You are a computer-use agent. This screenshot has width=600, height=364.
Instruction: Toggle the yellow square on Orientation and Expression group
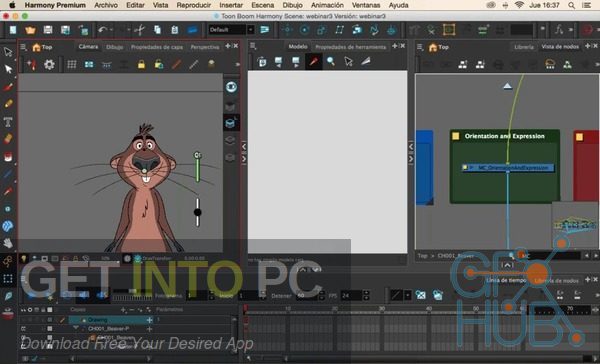pos(455,136)
